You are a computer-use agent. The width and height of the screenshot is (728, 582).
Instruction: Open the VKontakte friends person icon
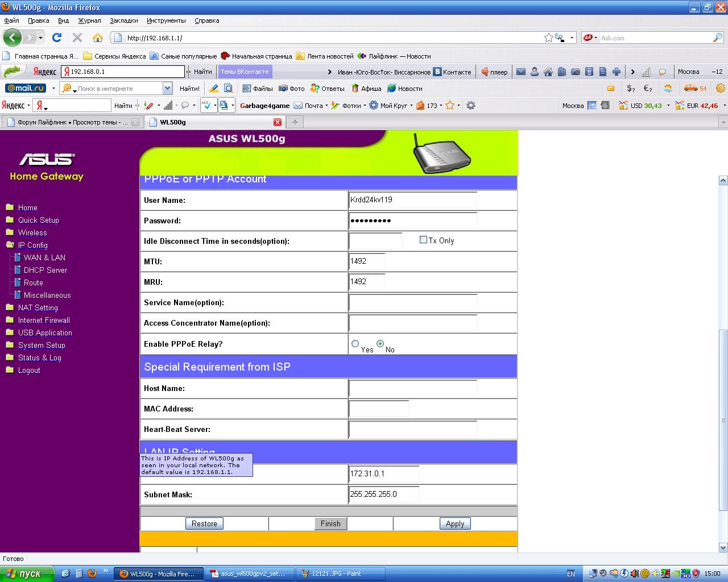point(535,72)
